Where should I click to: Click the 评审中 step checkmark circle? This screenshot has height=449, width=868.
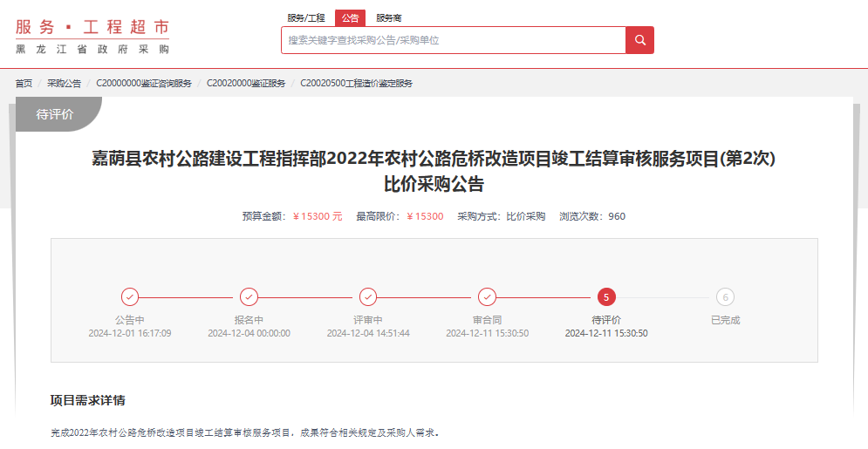(368, 296)
